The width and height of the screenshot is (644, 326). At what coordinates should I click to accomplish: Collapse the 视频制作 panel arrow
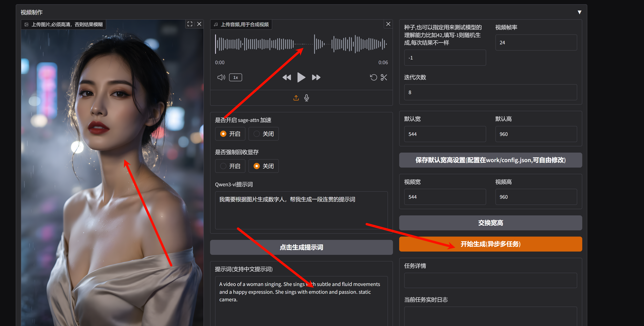click(x=579, y=12)
